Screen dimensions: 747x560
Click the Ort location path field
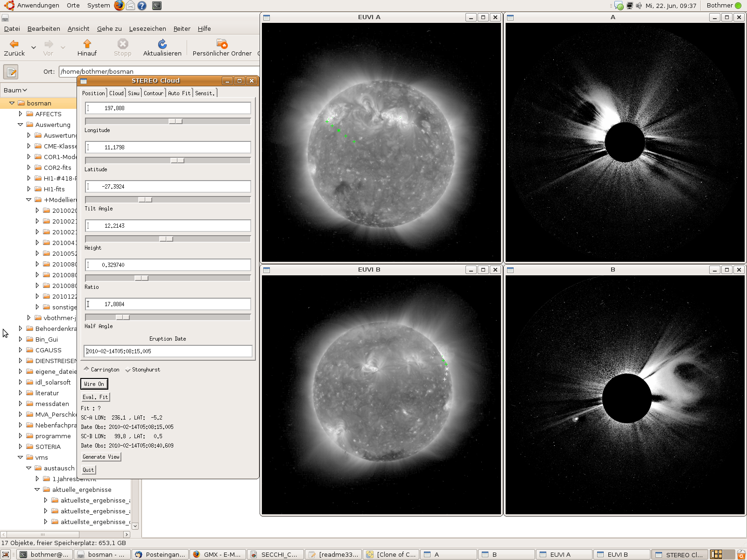coord(159,71)
